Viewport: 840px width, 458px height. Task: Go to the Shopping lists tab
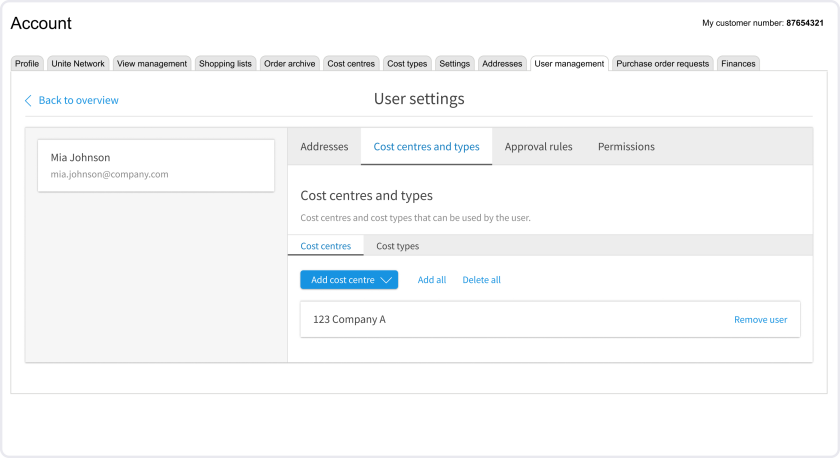tap(226, 64)
